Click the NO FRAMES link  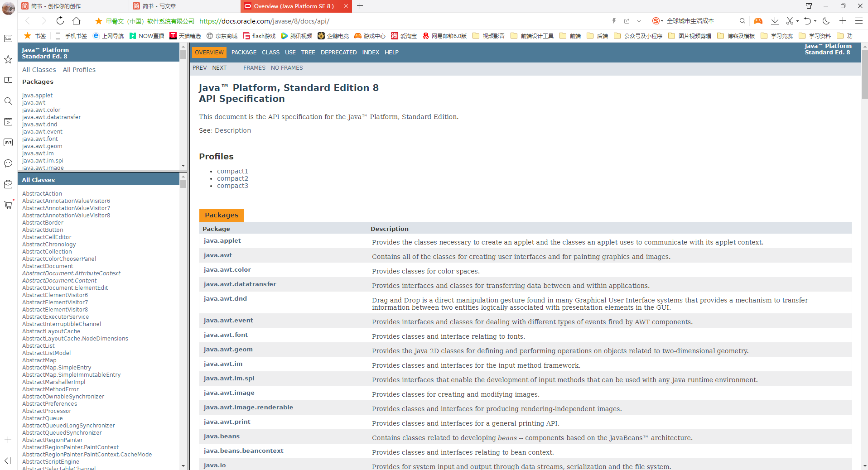(x=287, y=68)
